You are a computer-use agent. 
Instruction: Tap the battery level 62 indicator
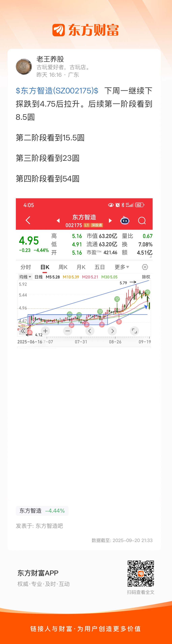pos(140,205)
